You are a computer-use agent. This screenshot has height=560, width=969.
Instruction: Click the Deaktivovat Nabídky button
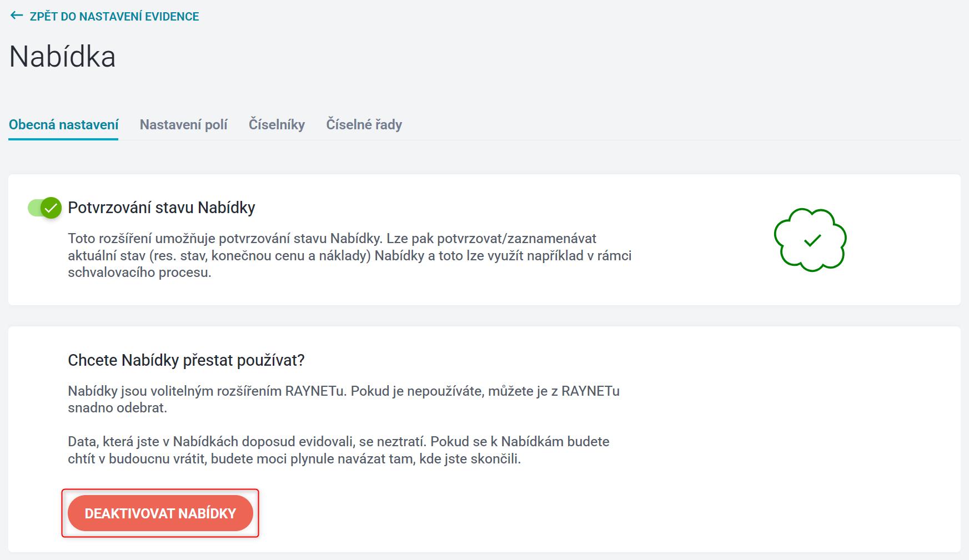tap(160, 513)
